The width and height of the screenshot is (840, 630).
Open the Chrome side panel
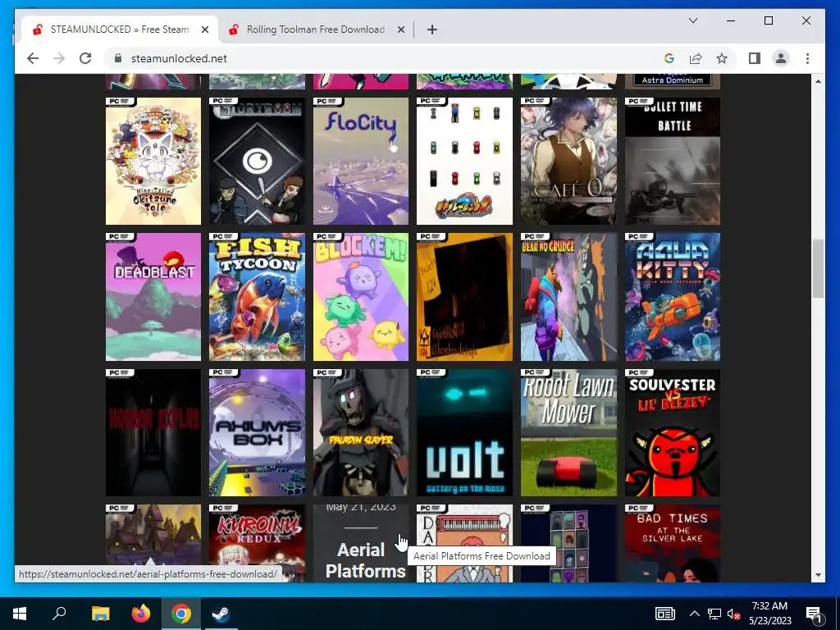[x=755, y=58]
